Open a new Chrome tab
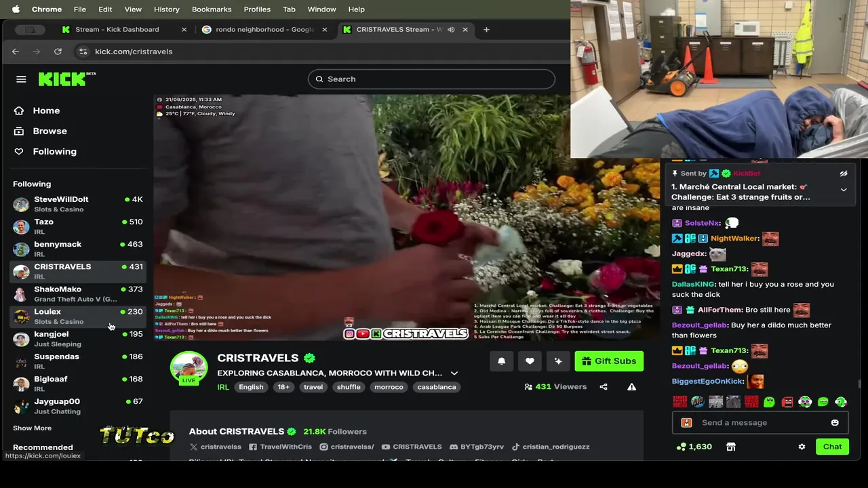 486,30
